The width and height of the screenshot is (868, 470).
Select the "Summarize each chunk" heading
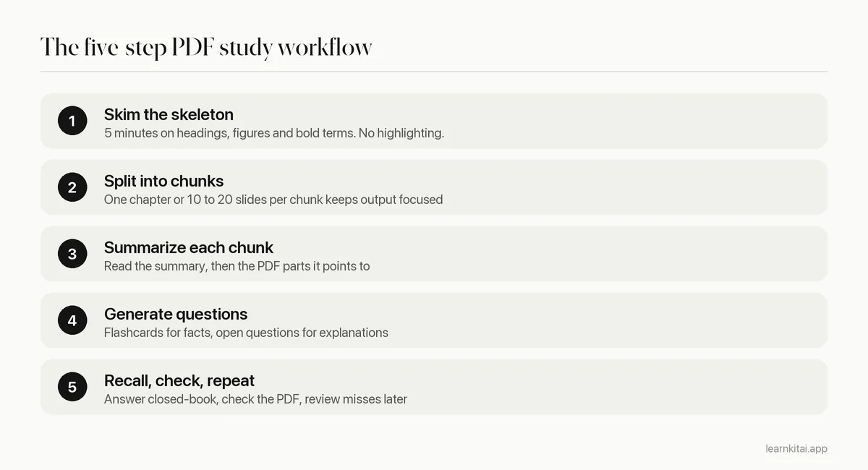point(189,247)
